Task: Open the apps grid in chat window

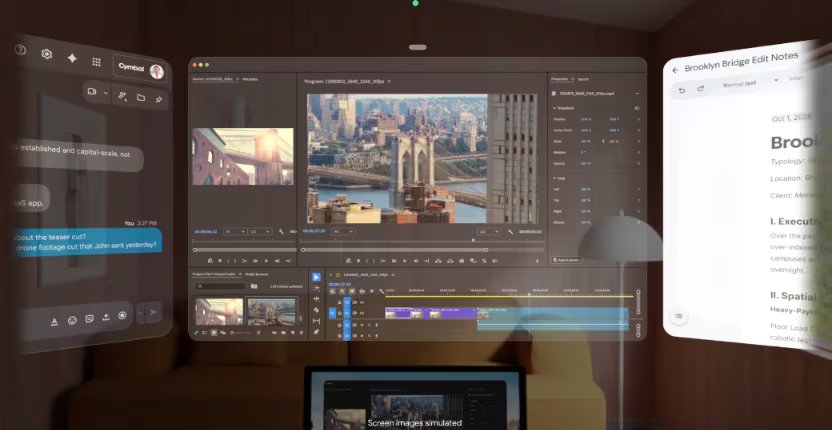Action: [x=96, y=62]
